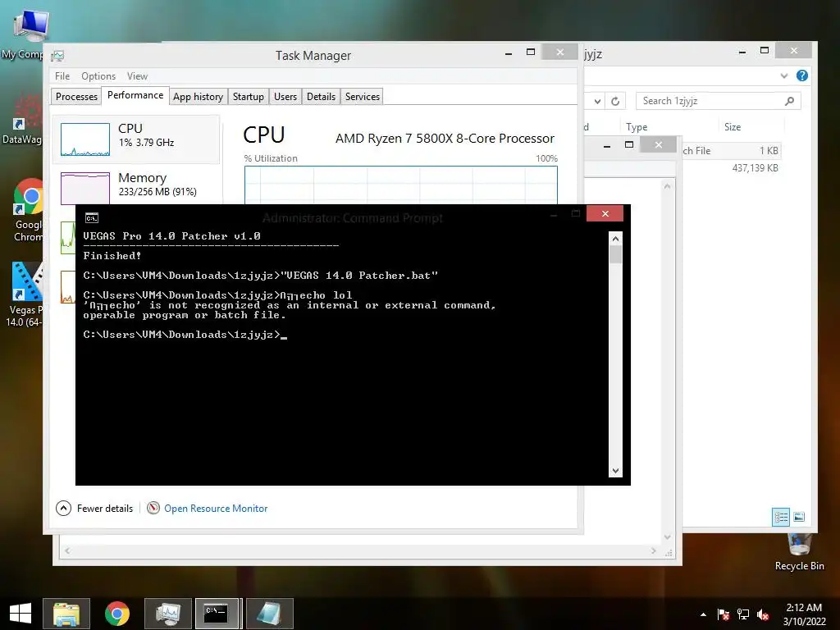Open the File menu in Task Manager
Viewport: 840px width, 630px height.
click(x=62, y=76)
